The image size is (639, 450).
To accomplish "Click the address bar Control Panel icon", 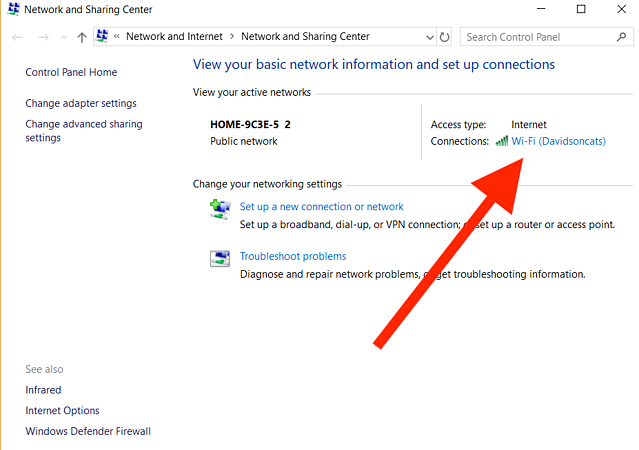I will point(102,37).
